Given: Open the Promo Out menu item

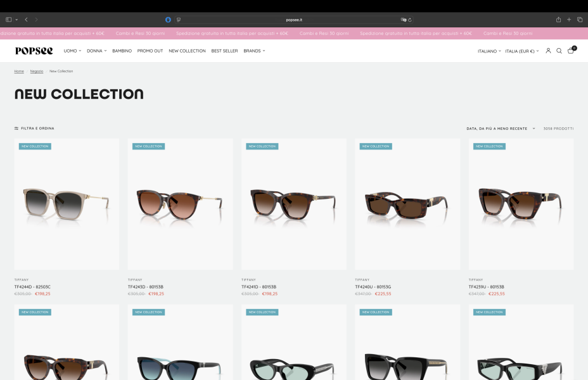Looking at the screenshot, I should pos(150,51).
